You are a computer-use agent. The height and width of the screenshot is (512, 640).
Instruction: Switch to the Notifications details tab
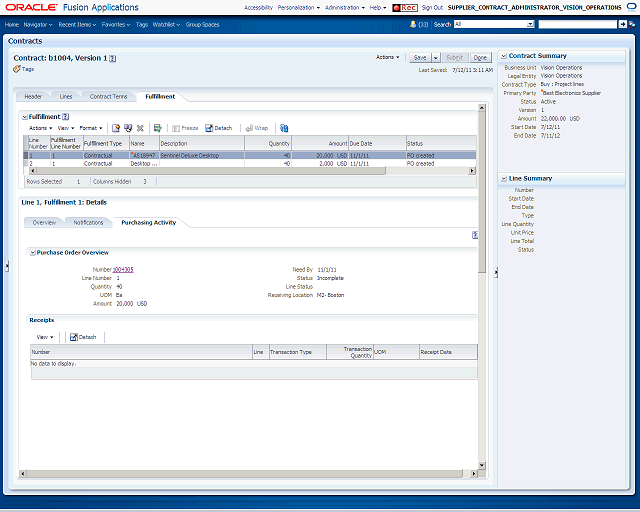(x=88, y=223)
